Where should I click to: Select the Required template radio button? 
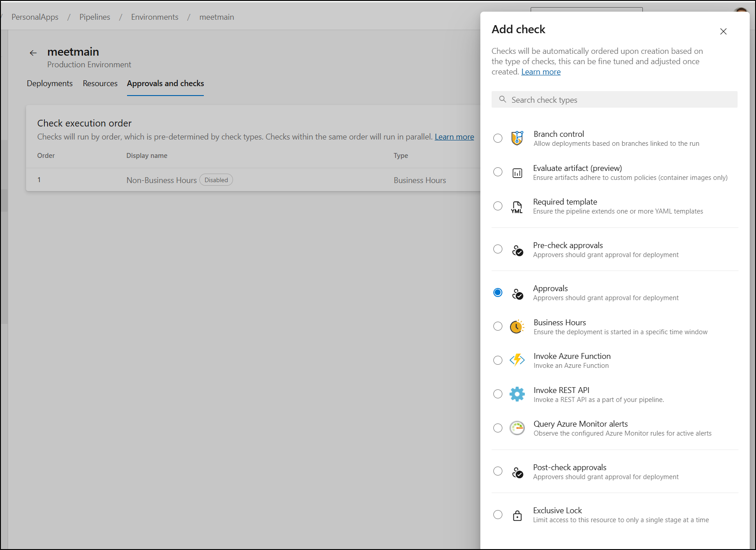pyautogui.click(x=498, y=206)
